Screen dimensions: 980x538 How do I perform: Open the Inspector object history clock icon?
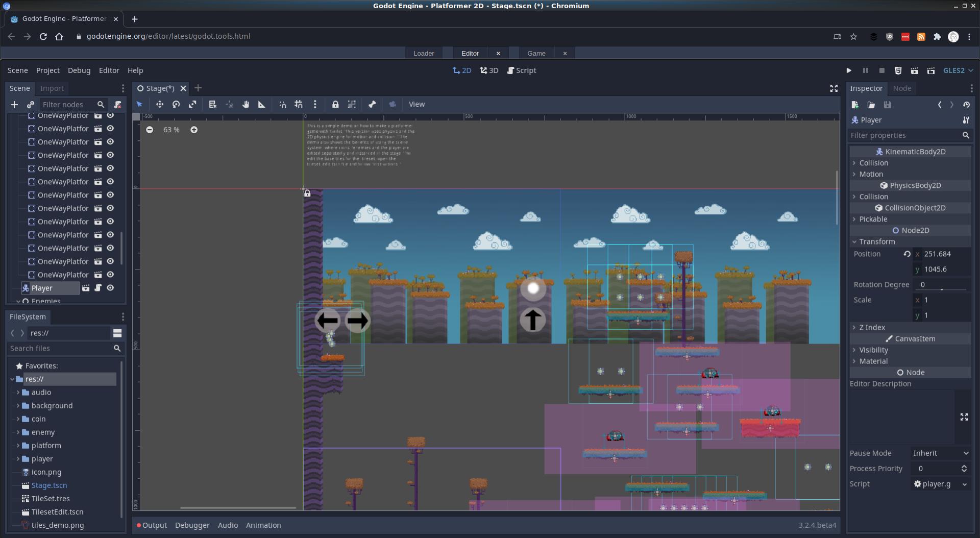[x=966, y=105]
